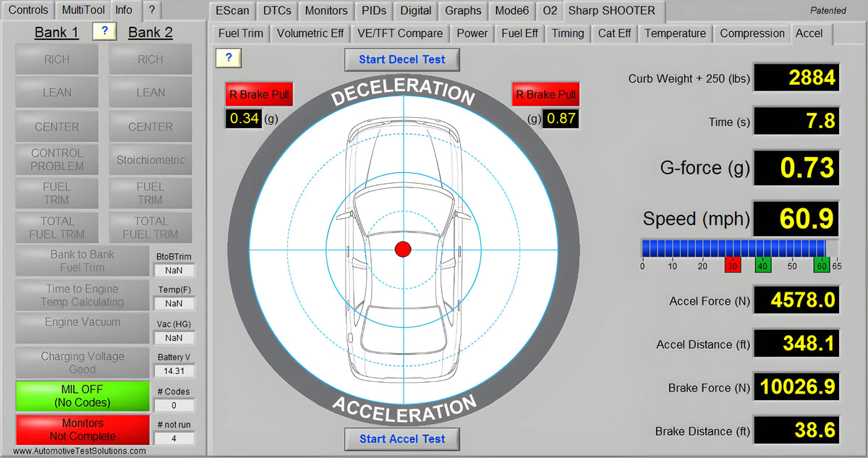Image resolution: width=868 pixels, height=458 pixels.
Task: Select the Charging Voltage Good indicator
Action: (x=82, y=362)
